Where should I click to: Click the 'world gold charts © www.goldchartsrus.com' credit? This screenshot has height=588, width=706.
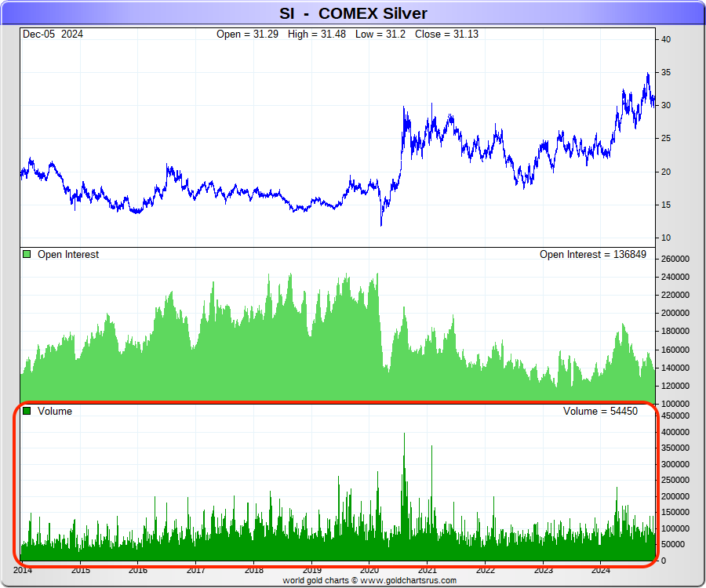(x=369, y=581)
